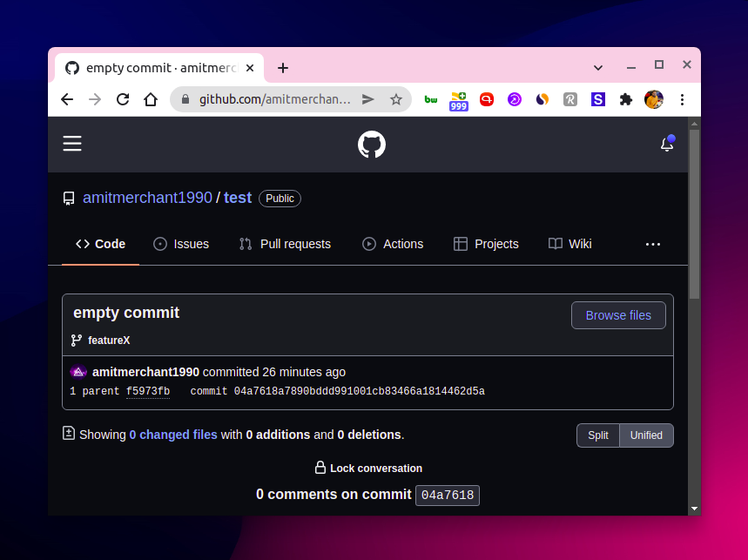748x560 pixels.
Task: Click the scrollbar down arrow
Action: pos(695,509)
